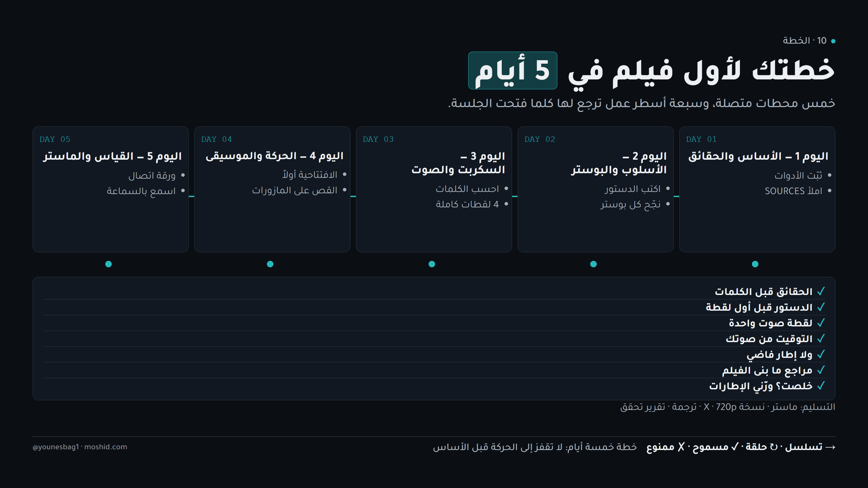Click the checkmark beside مراجع ما بنى الفيلم
868x488 pixels.
[x=821, y=370]
